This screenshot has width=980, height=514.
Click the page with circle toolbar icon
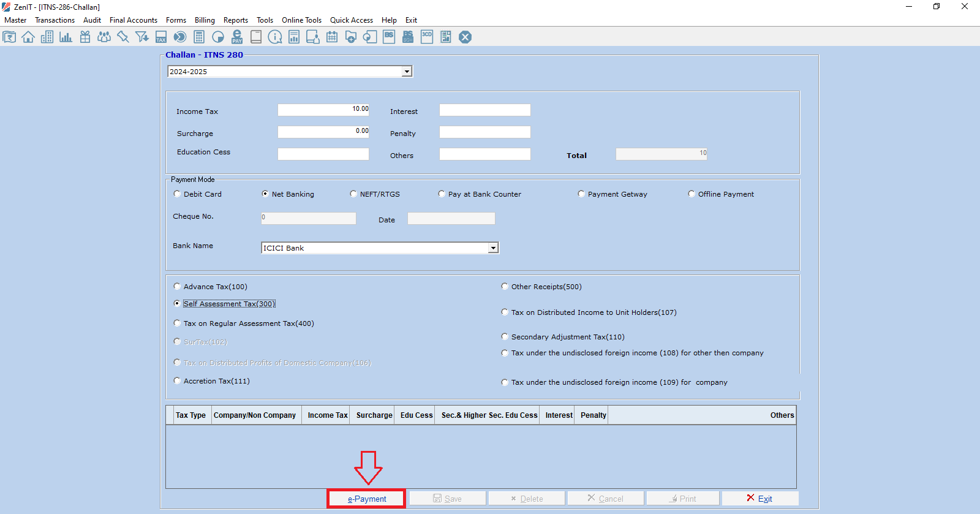point(370,37)
